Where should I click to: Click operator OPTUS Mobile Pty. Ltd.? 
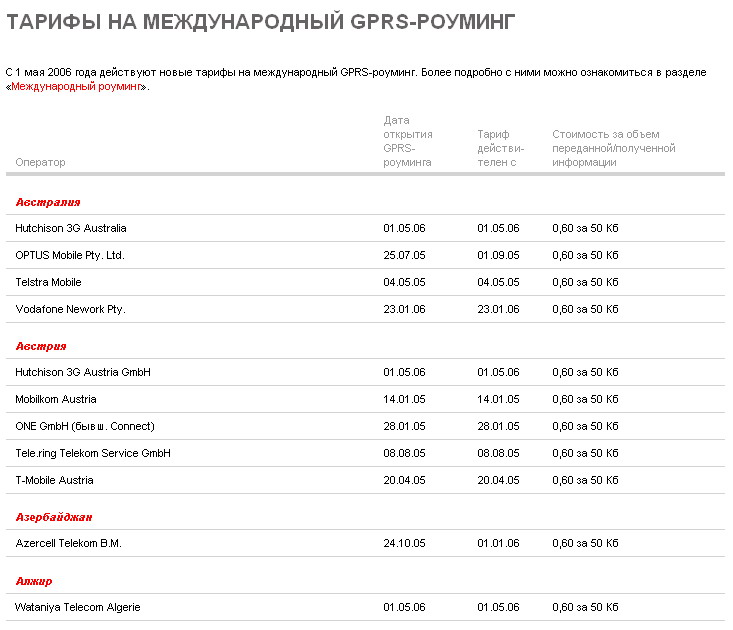70,255
